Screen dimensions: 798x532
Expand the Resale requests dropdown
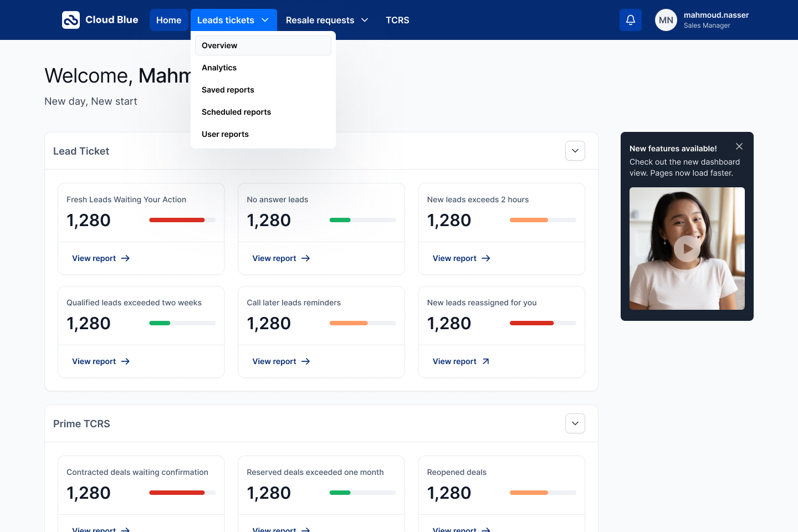pos(327,20)
